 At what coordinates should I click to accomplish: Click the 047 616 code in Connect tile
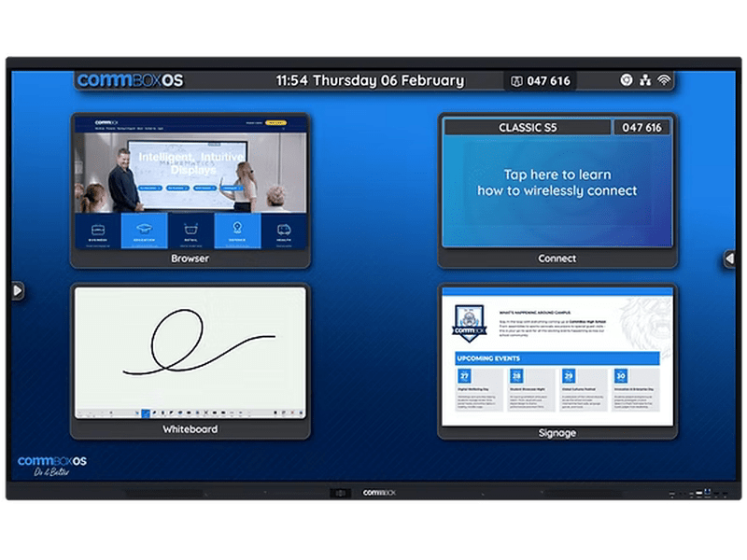tap(641, 127)
